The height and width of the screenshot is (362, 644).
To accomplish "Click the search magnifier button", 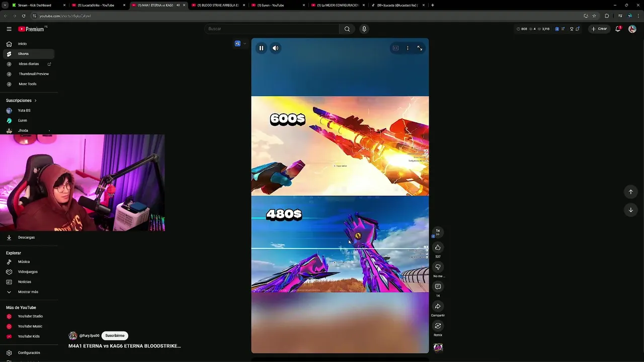I will [x=347, y=29].
